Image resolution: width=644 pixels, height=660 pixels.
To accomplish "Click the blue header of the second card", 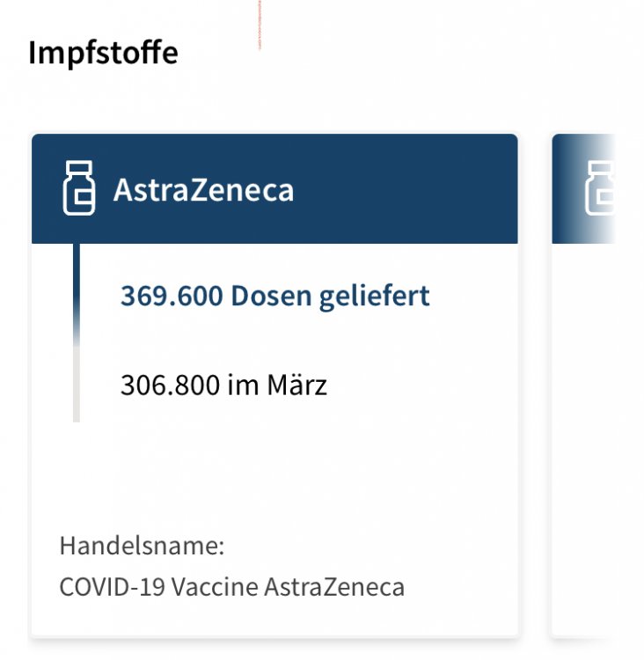I will [583, 188].
